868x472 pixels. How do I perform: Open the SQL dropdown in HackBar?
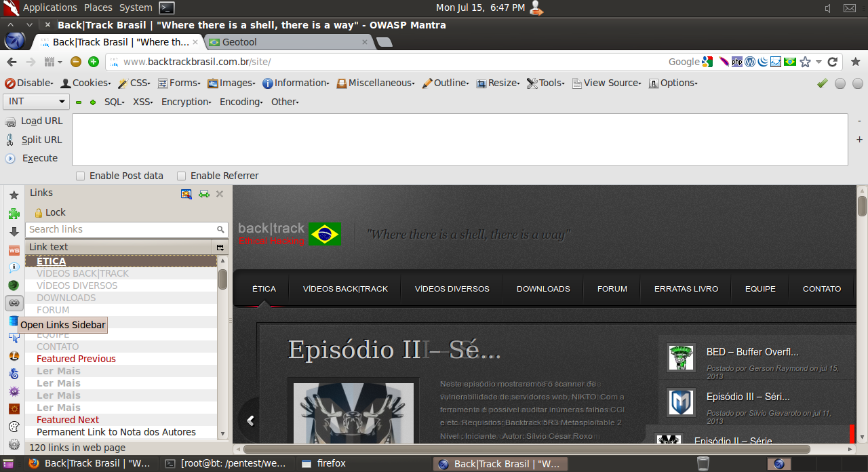[115, 102]
